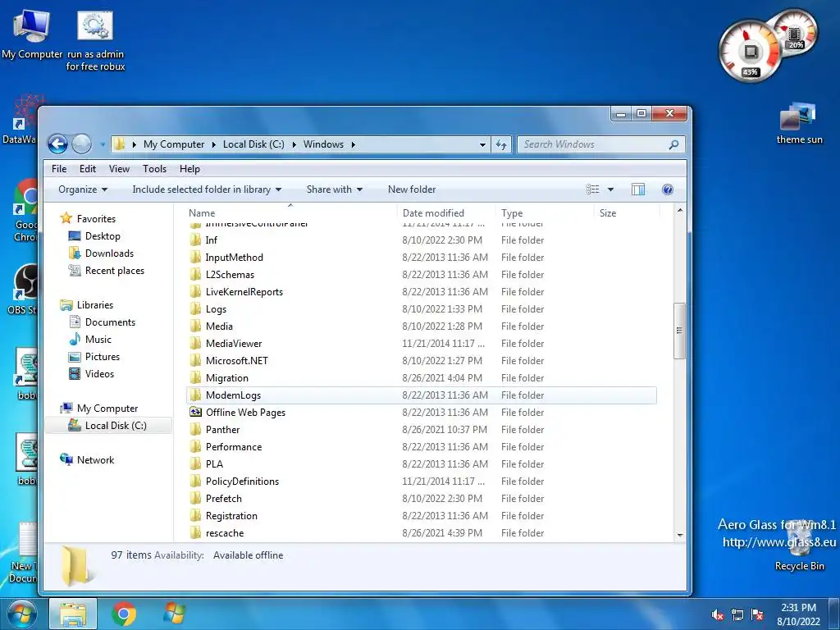Expand breadcrumb arrow after Windows
The height and width of the screenshot is (630, 840).
click(353, 144)
